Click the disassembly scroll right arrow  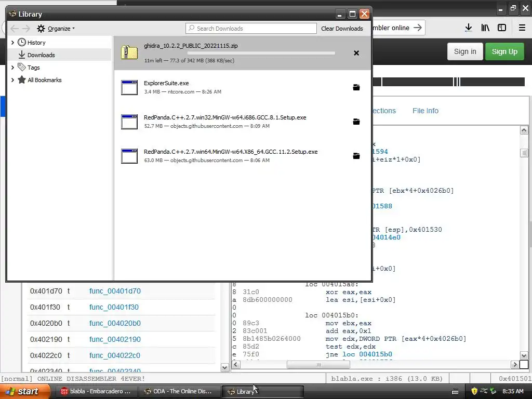pyautogui.click(x=515, y=365)
